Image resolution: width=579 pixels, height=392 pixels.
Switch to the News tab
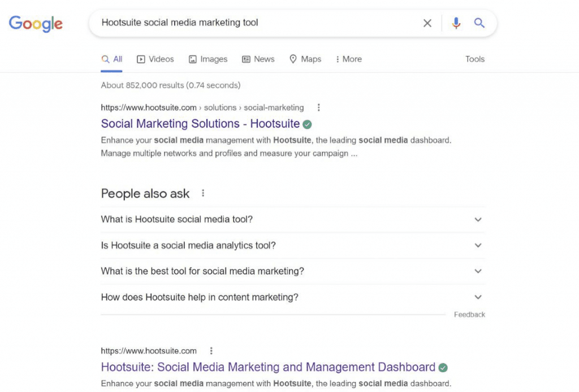[x=258, y=59]
